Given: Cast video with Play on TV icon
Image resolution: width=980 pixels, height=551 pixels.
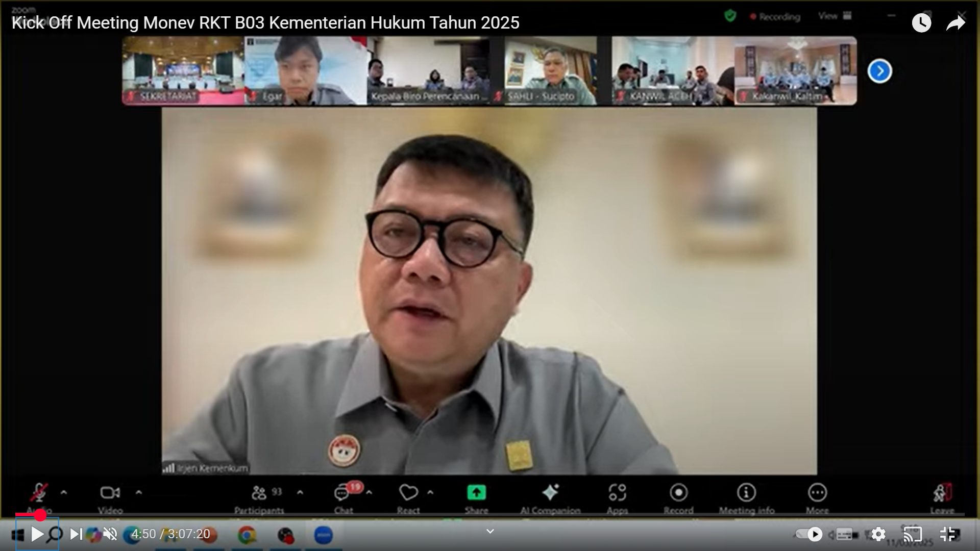Looking at the screenshot, I should click(x=913, y=534).
